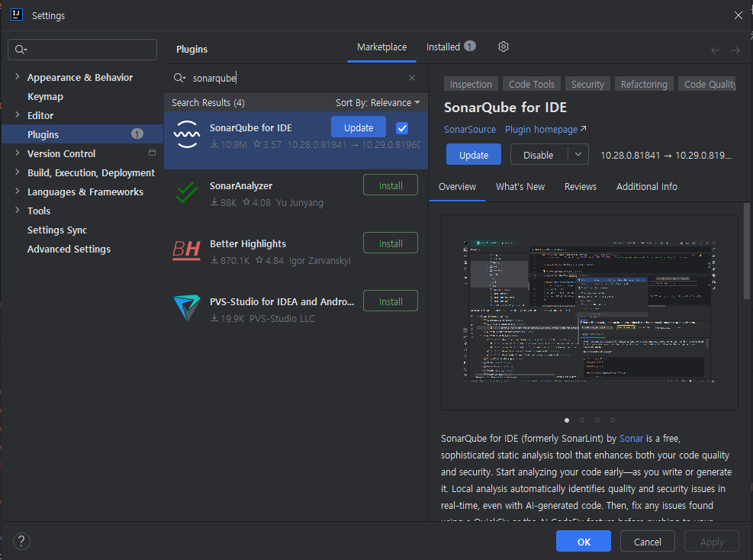Open the plugins gear options menu

(504, 47)
